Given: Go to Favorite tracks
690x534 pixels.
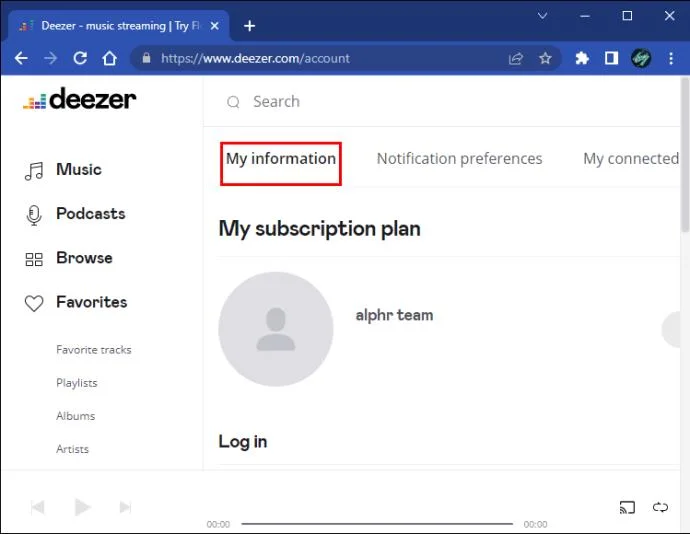Looking at the screenshot, I should point(94,350).
